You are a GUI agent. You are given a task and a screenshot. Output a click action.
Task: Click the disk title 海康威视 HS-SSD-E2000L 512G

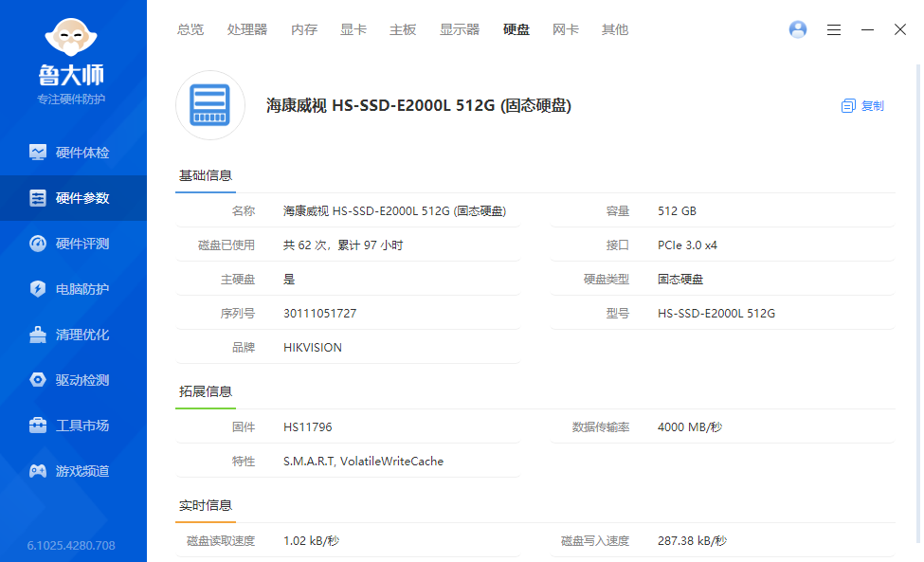tap(419, 105)
